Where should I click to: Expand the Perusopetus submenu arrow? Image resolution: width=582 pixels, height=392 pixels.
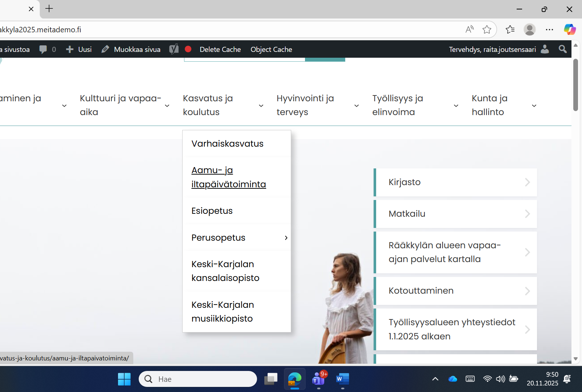tap(286, 238)
